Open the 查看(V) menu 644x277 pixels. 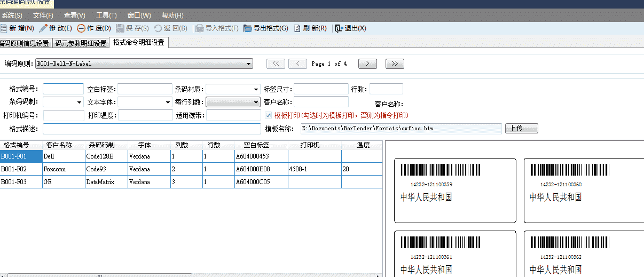tap(74, 15)
